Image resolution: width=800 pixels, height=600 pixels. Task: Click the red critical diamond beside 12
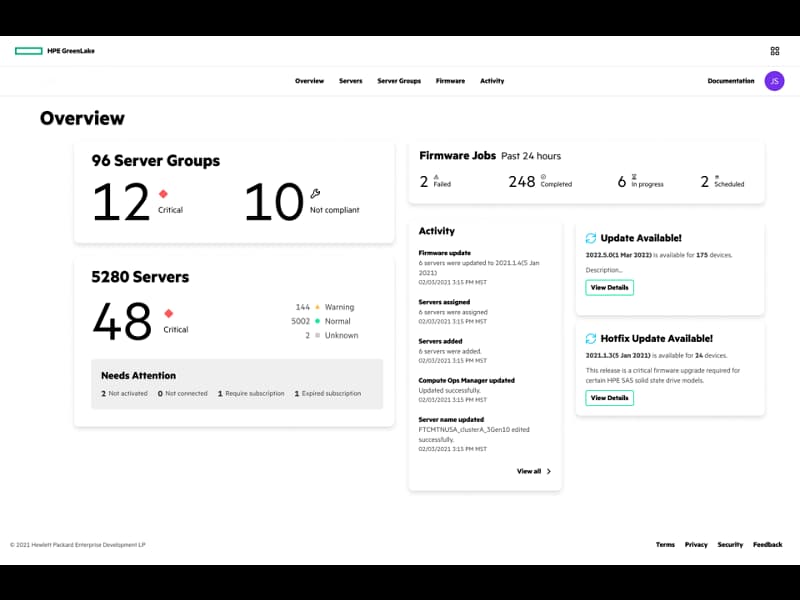pyautogui.click(x=163, y=194)
